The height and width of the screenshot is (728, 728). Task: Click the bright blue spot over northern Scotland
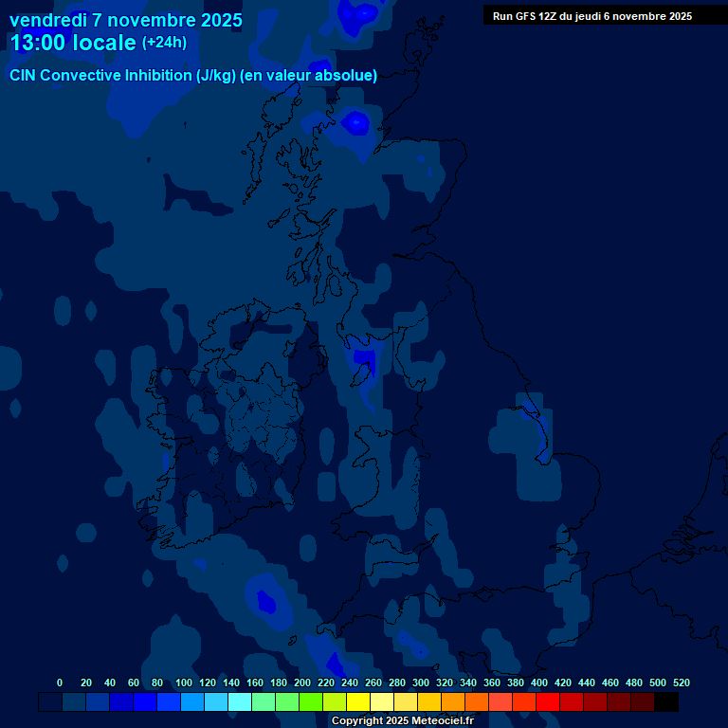coord(355,122)
